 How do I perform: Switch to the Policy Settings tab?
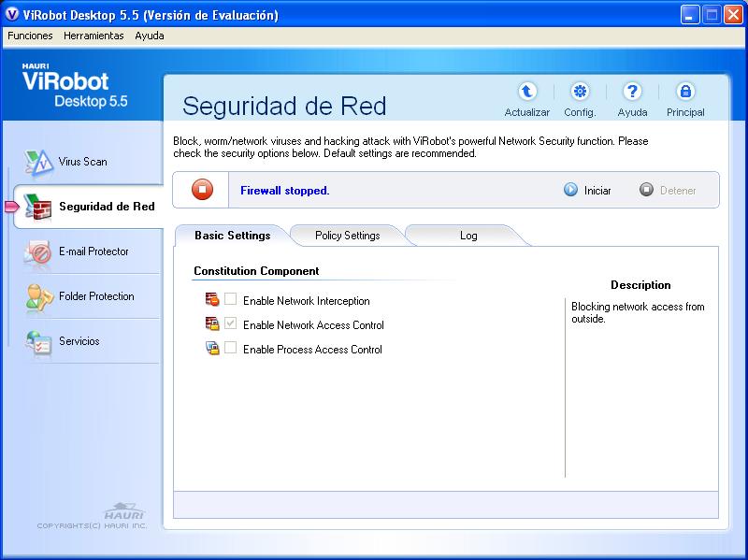tap(347, 236)
